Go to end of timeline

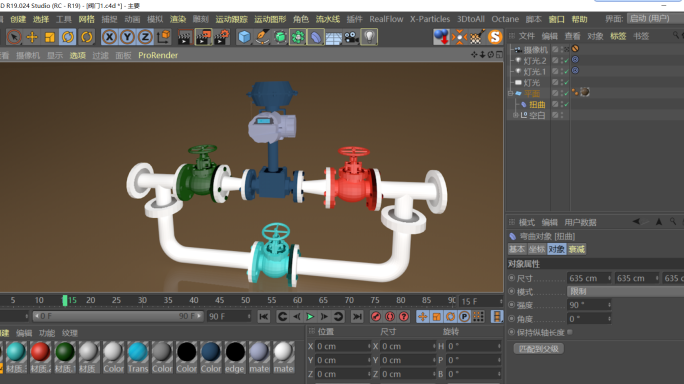point(357,317)
